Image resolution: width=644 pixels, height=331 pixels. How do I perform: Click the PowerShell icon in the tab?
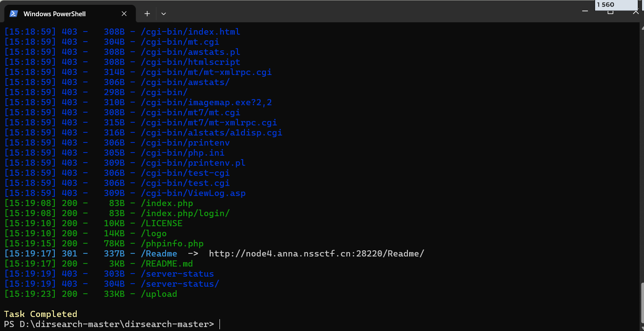click(x=14, y=14)
